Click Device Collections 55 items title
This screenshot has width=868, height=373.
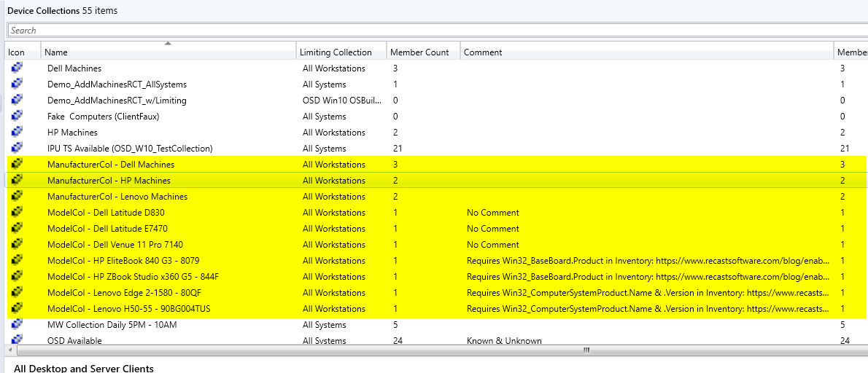tap(62, 10)
